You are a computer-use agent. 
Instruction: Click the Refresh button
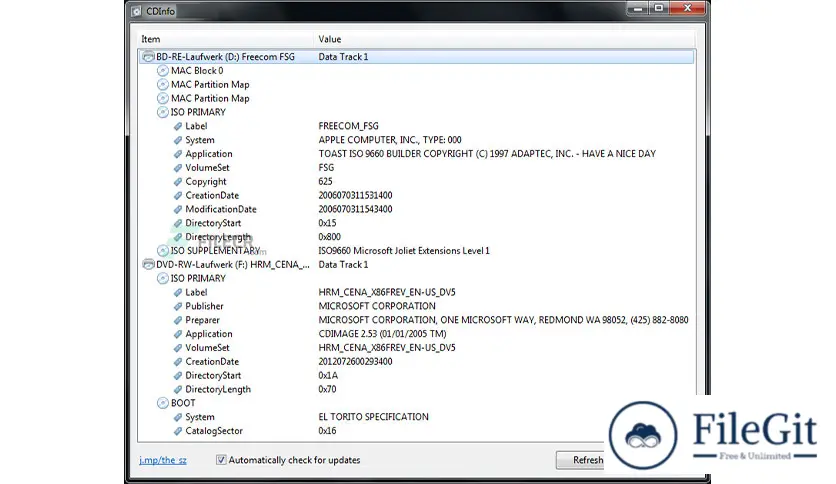(x=580, y=460)
